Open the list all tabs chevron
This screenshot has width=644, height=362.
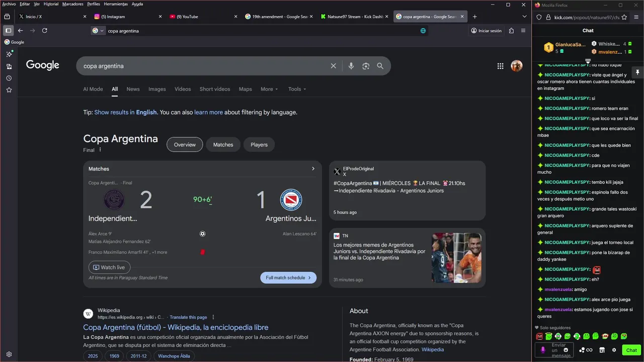tap(524, 17)
